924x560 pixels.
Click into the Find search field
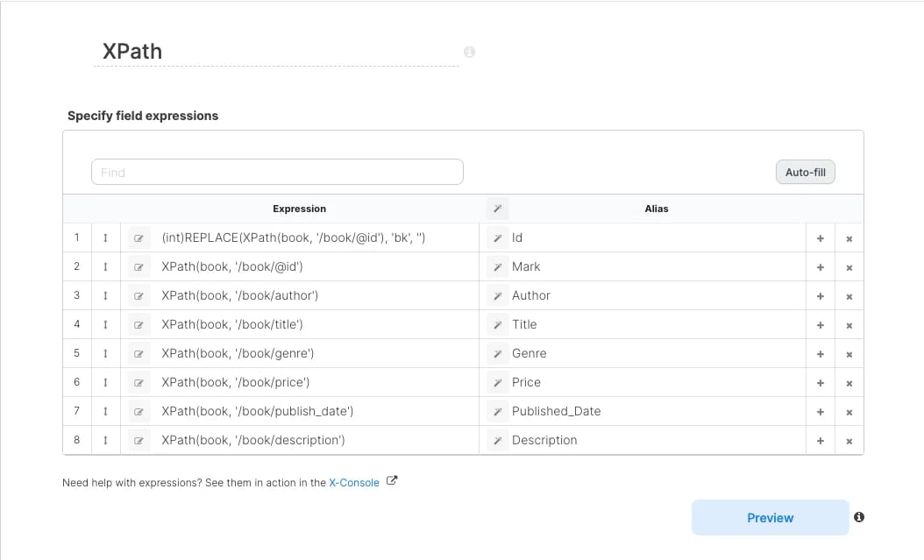(277, 172)
